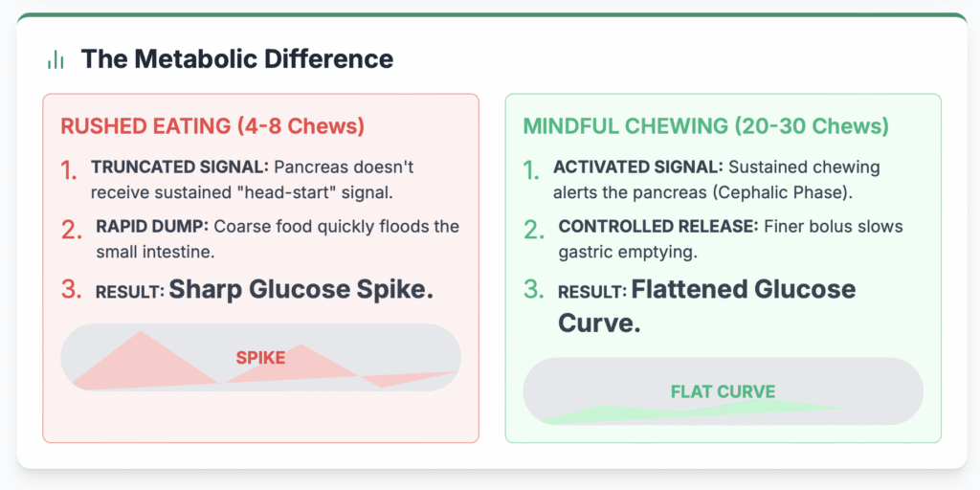Click the red number 1 in Rushed Eating
980x490 pixels.
tap(69, 170)
